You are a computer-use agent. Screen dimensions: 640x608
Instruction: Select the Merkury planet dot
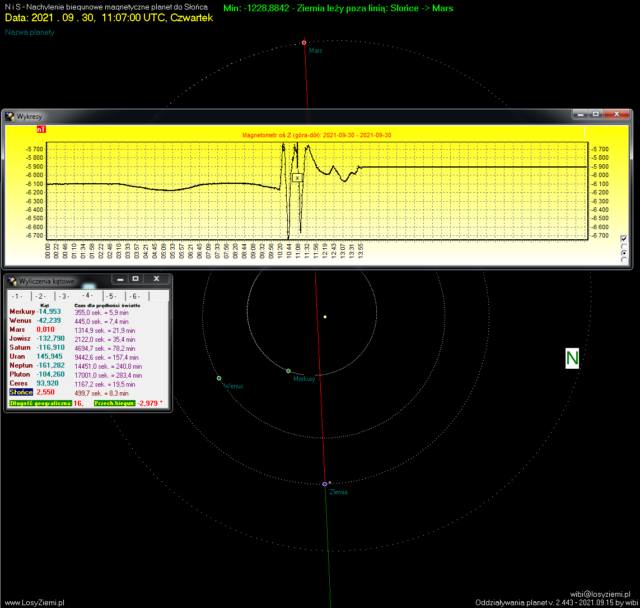(x=288, y=371)
